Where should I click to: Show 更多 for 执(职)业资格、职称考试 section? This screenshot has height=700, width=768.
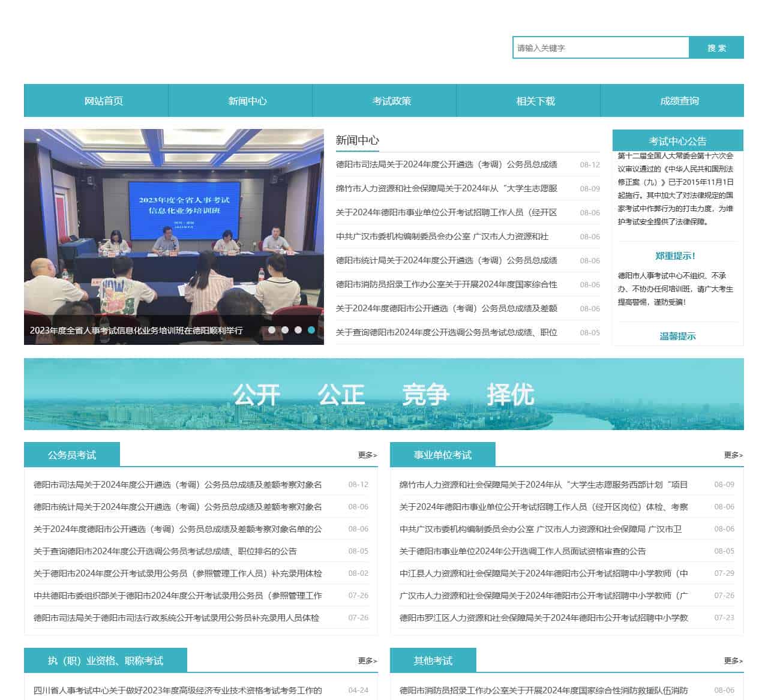[367, 661]
